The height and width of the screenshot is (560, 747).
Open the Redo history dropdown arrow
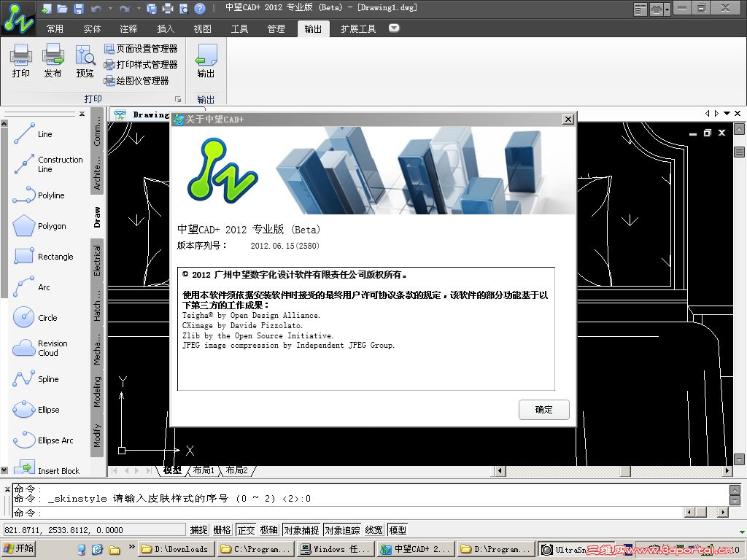pos(139,8)
